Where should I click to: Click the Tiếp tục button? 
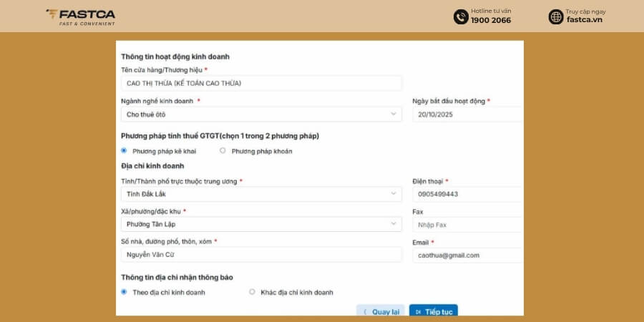[434, 311]
